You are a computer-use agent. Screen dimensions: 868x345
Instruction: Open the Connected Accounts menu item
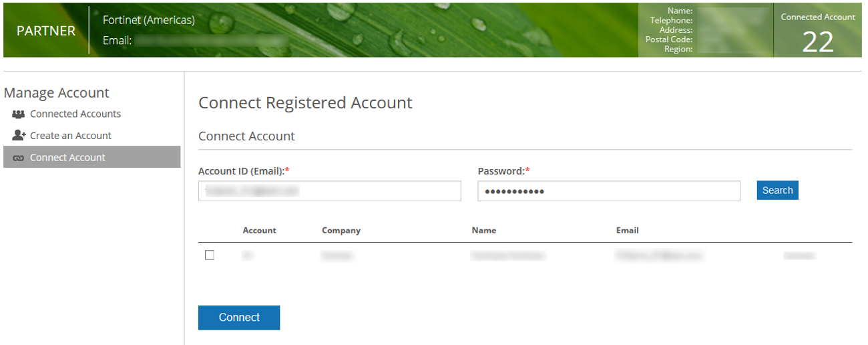(75, 114)
